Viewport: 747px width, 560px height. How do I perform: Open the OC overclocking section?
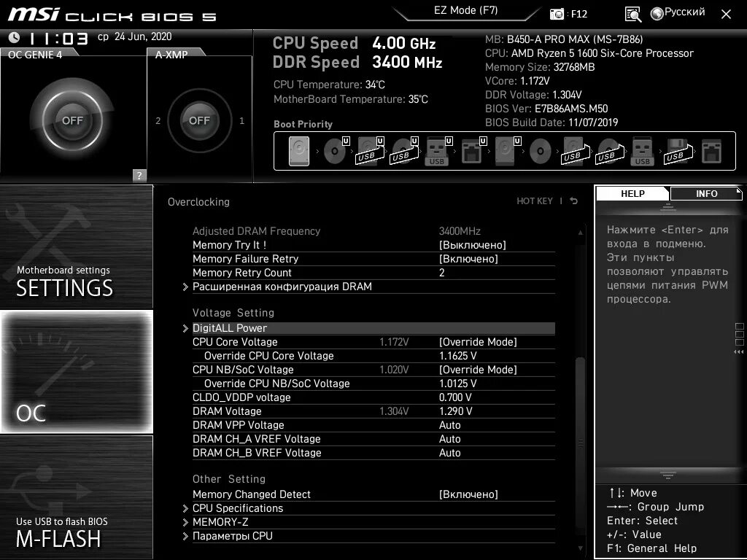point(76,371)
